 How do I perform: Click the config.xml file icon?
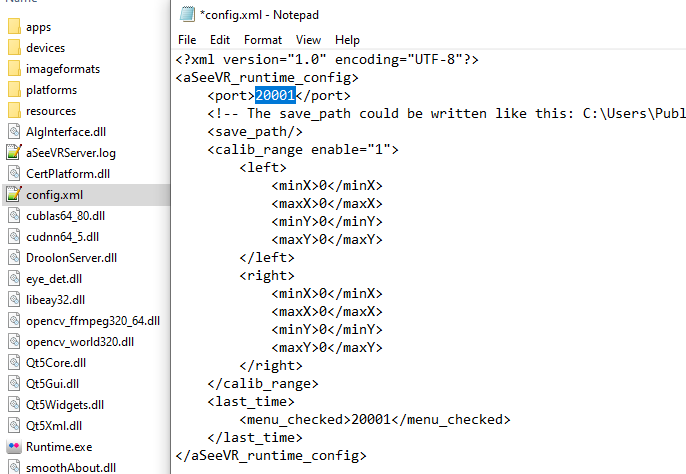pyautogui.click(x=14, y=195)
